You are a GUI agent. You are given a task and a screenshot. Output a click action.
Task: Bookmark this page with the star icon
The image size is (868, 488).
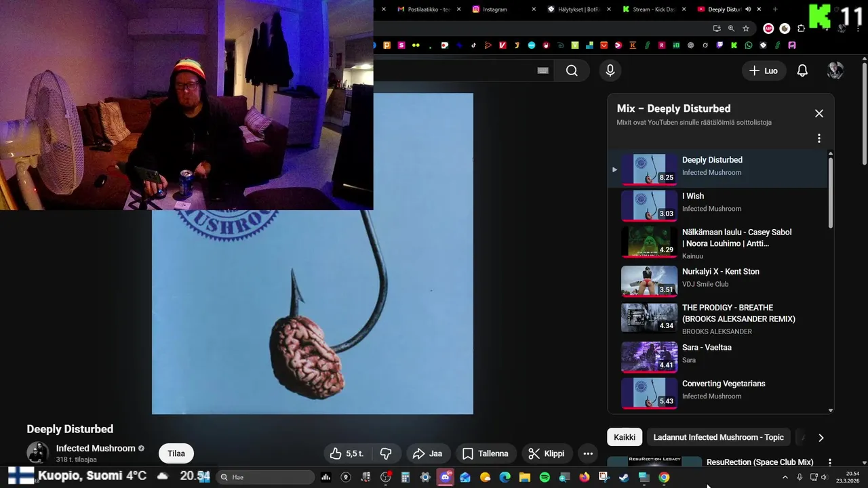[746, 28]
